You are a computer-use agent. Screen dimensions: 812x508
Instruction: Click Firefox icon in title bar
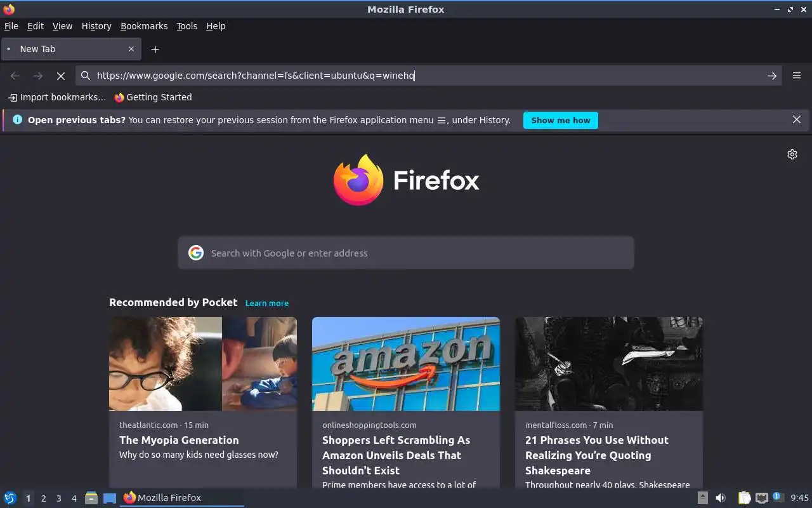pos(9,9)
